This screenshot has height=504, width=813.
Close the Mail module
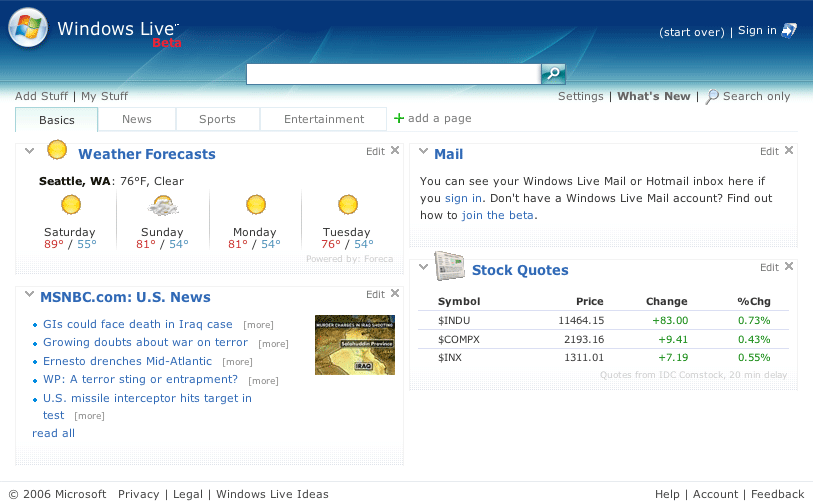(x=789, y=150)
